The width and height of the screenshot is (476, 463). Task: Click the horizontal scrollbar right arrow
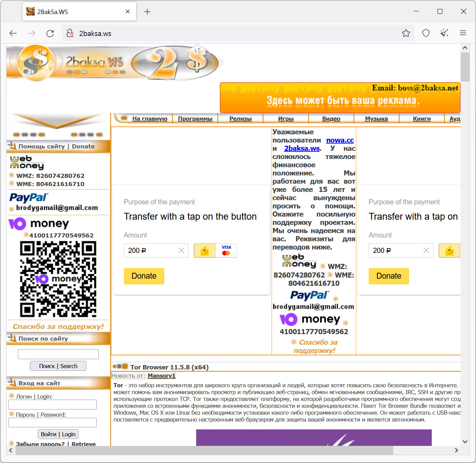click(456, 450)
